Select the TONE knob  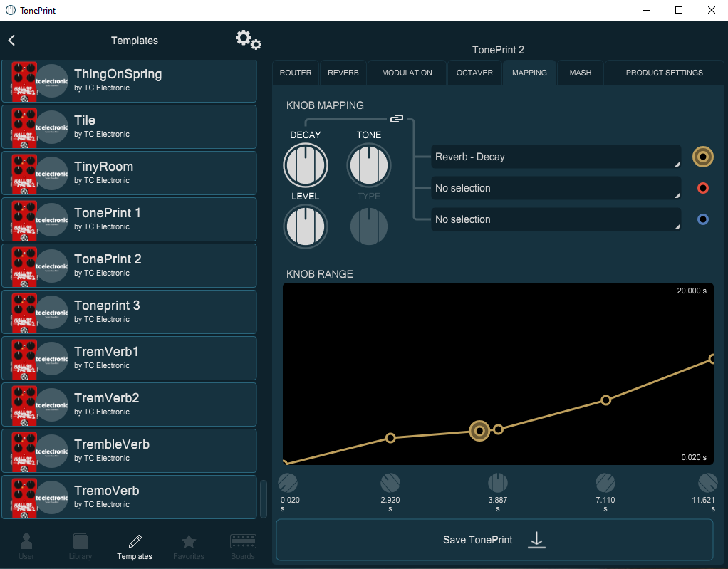pos(369,165)
